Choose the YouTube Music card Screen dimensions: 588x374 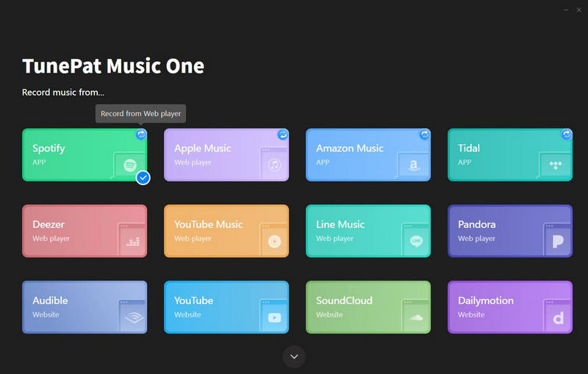pyautogui.click(x=226, y=231)
